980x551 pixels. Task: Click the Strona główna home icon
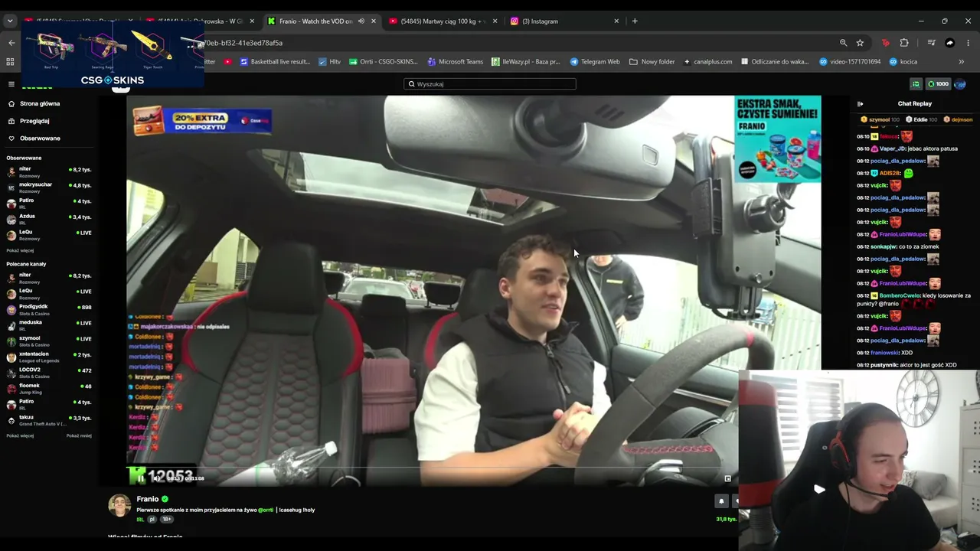[x=11, y=103]
